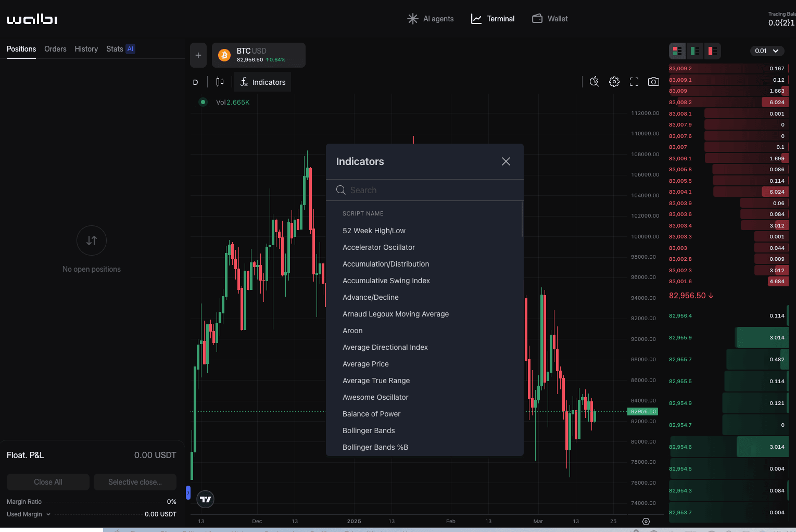This screenshot has height=532, width=796.
Task: Click the quick search magnifier icon in chart toolbar
Action: (594, 82)
